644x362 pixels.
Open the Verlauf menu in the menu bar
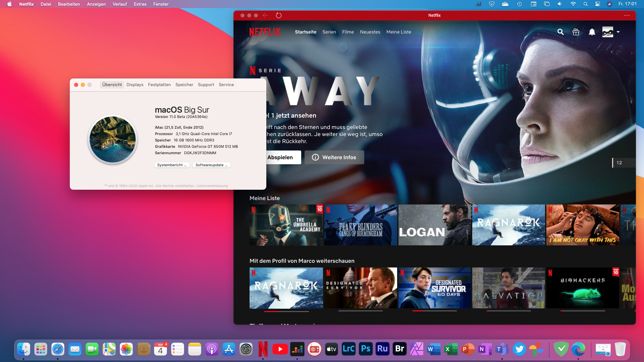coord(119,4)
